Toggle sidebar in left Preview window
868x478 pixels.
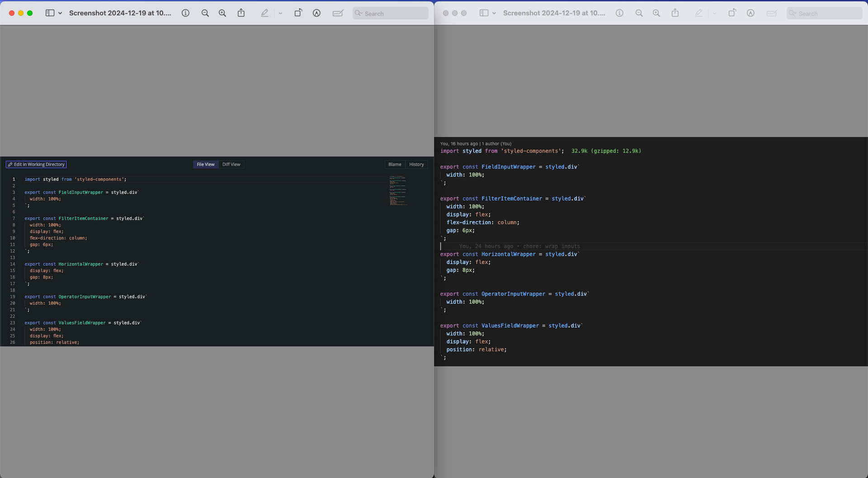[x=50, y=13]
